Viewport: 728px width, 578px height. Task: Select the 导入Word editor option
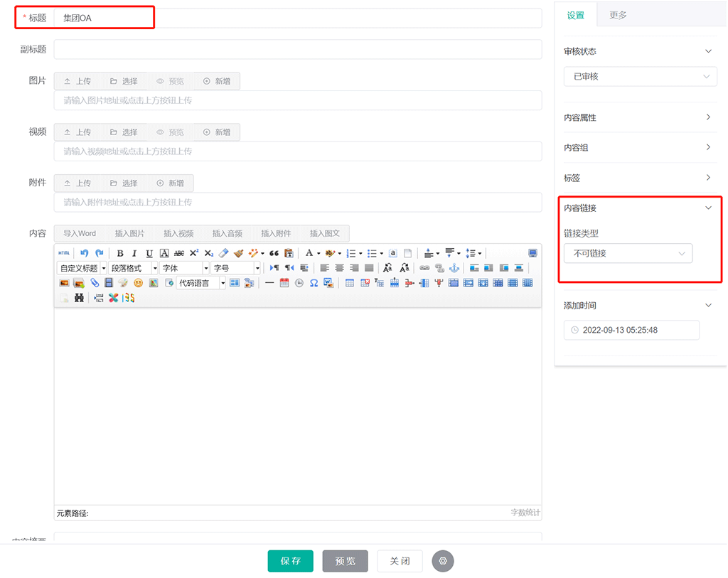click(79, 233)
